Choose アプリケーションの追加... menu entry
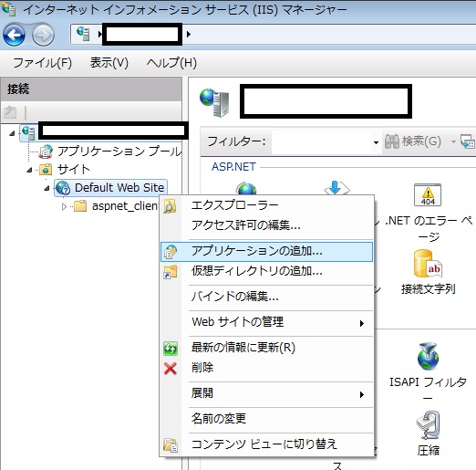 266,252
